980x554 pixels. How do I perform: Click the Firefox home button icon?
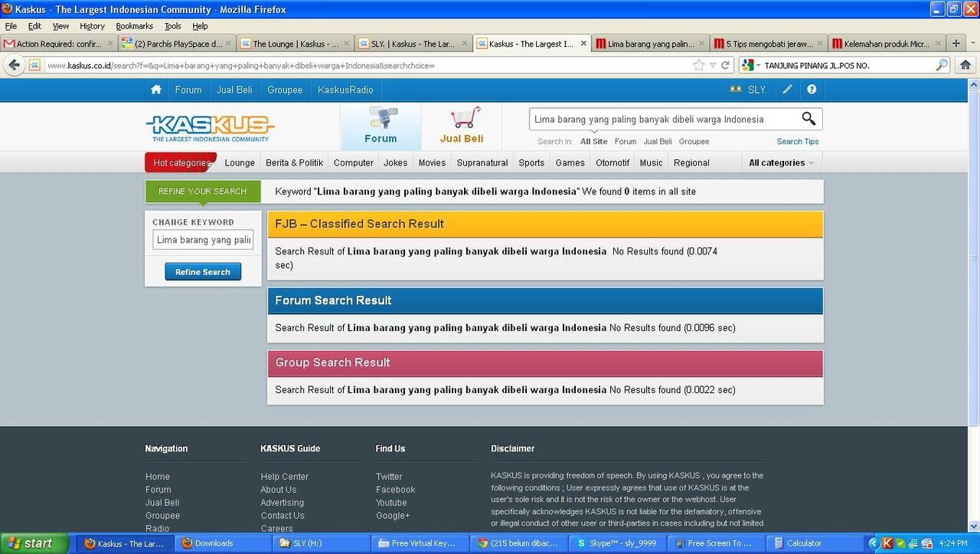[965, 65]
